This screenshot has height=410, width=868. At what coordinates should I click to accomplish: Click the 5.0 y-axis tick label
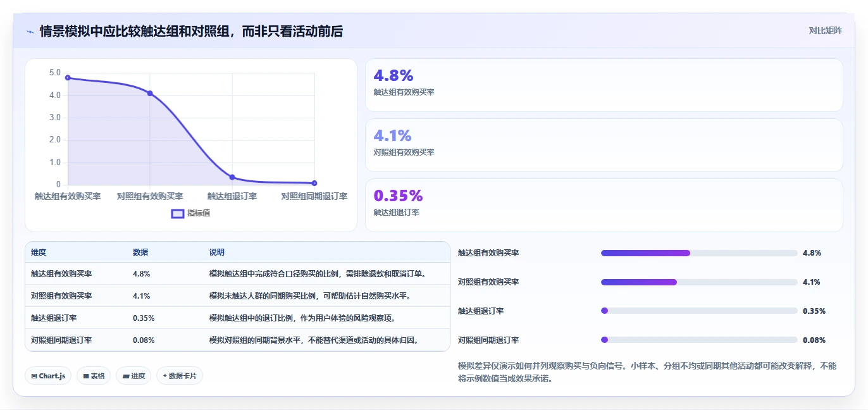[55, 73]
